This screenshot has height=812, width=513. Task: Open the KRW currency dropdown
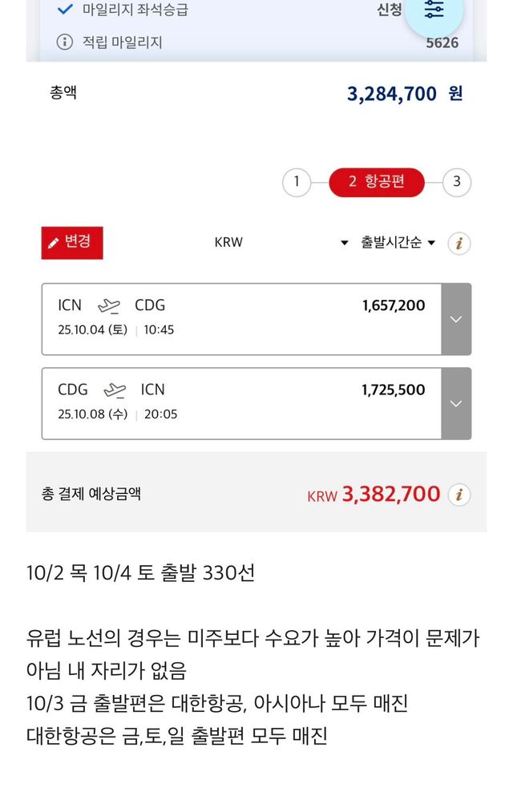[x=281, y=242]
